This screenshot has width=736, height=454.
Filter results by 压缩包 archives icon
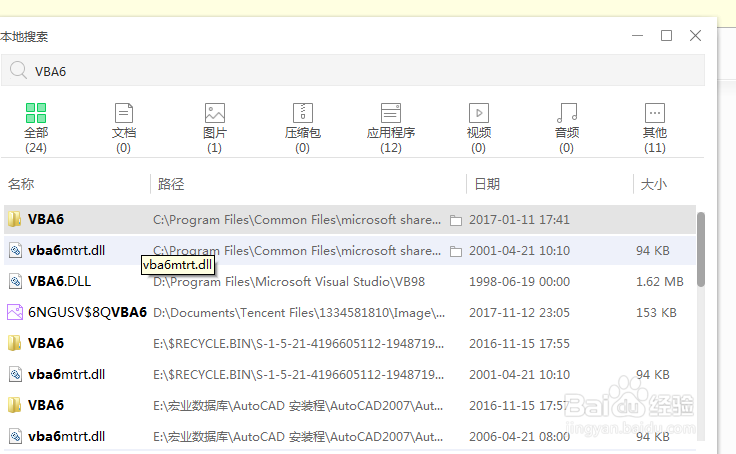(303, 113)
